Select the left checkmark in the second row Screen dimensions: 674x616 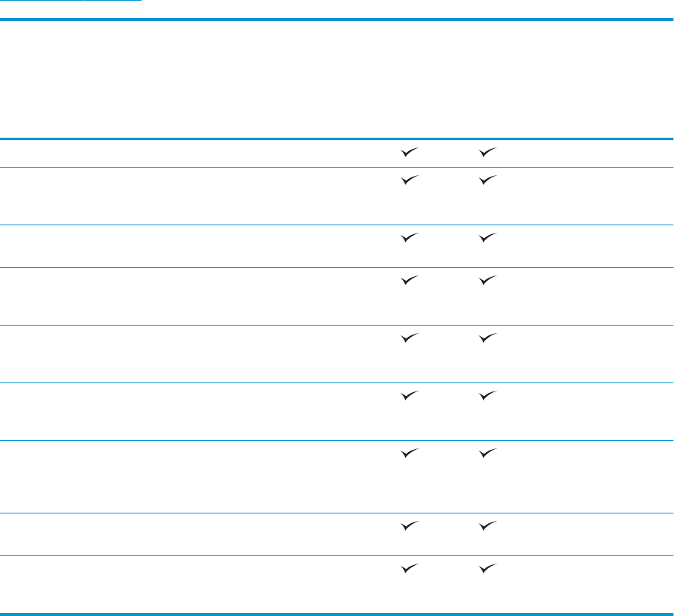click(409, 180)
